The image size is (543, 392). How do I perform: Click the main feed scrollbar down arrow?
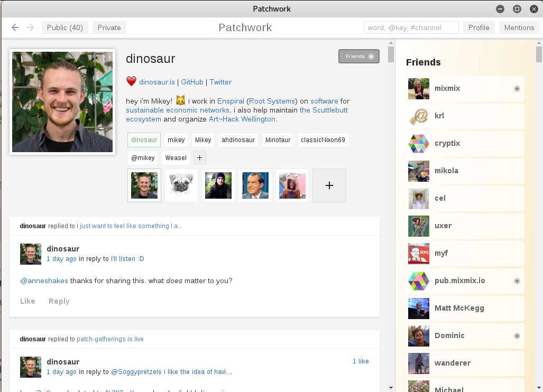[391, 388]
